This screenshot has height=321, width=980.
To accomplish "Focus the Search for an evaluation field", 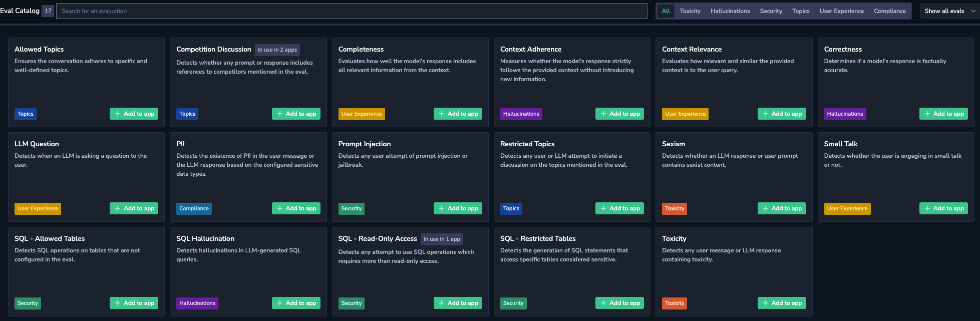I will tap(352, 11).
